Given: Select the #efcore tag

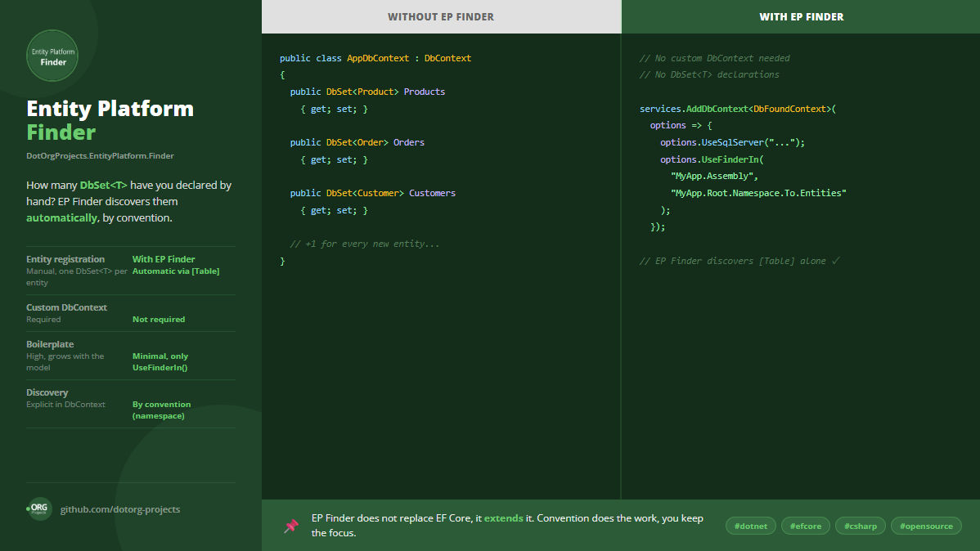Looking at the screenshot, I should tap(806, 526).
